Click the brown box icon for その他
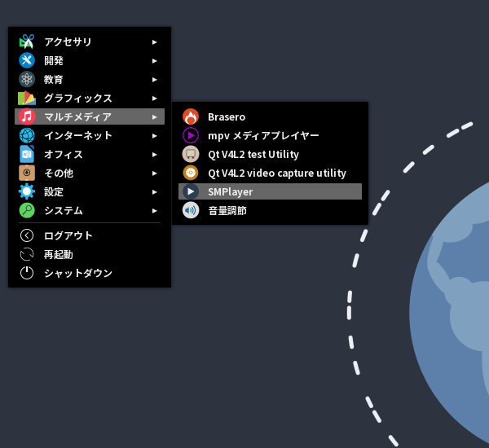Viewport: 489px width, 448px height. (x=27, y=173)
